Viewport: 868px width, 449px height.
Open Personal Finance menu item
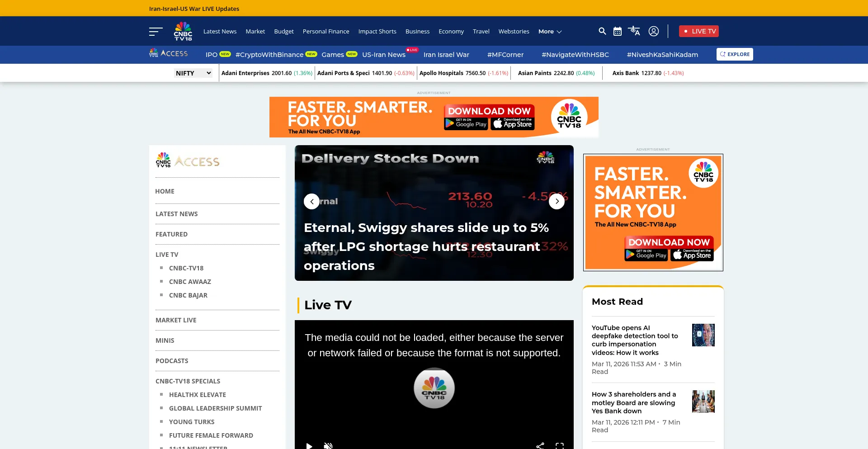point(326,31)
